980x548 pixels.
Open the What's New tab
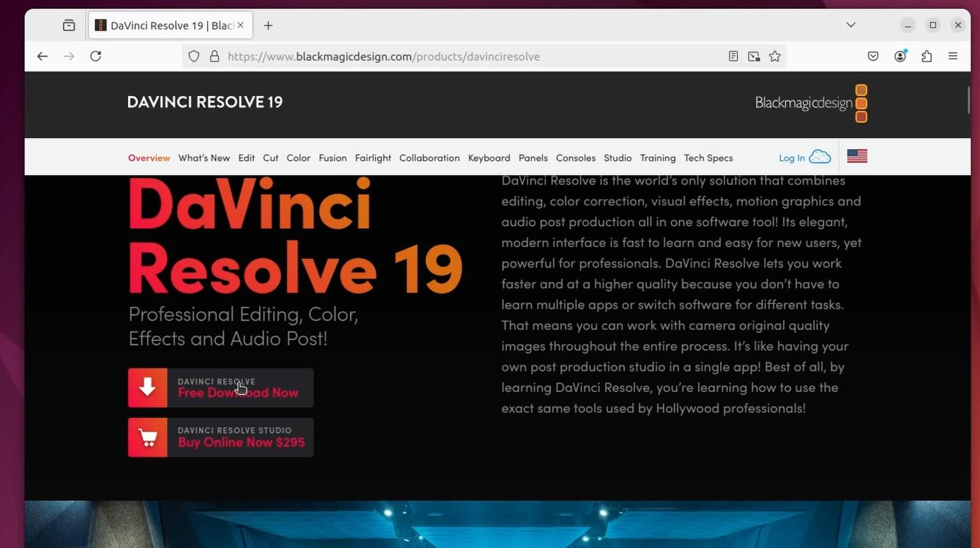click(x=204, y=158)
